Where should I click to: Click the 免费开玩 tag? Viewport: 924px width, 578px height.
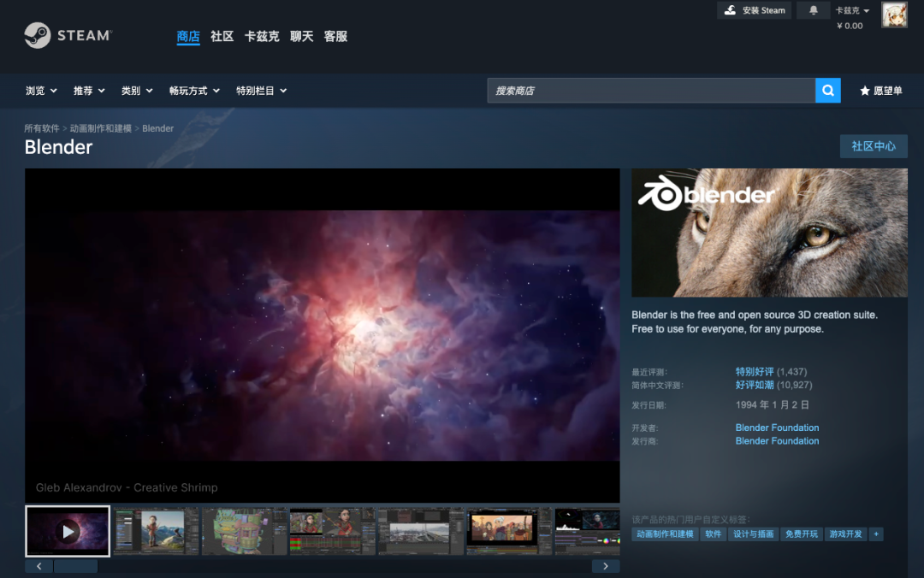pos(802,534)
